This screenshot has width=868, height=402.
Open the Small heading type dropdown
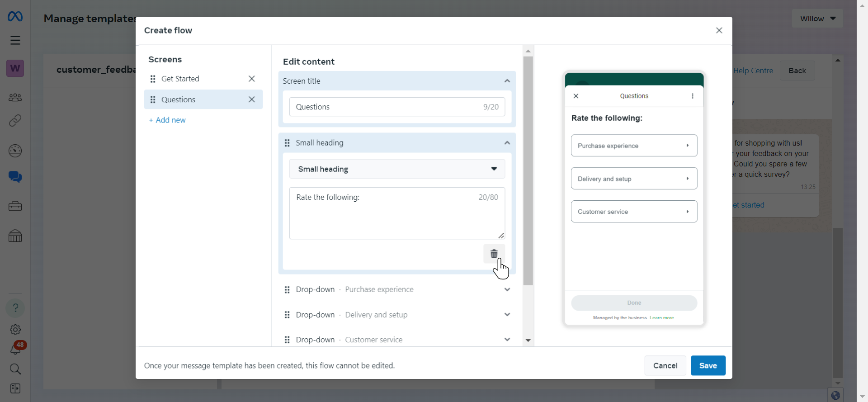(397, 169)
